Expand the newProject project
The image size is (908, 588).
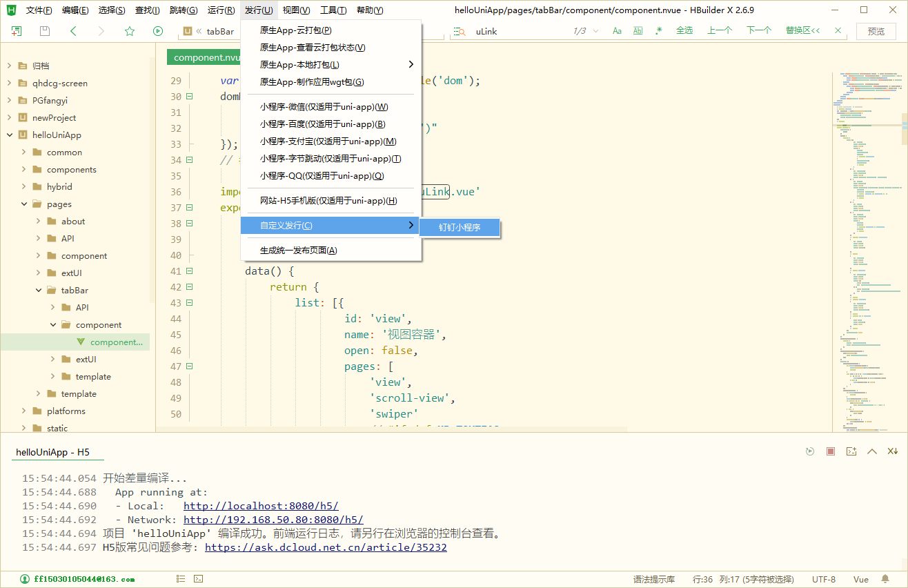(x=10, y=117)
